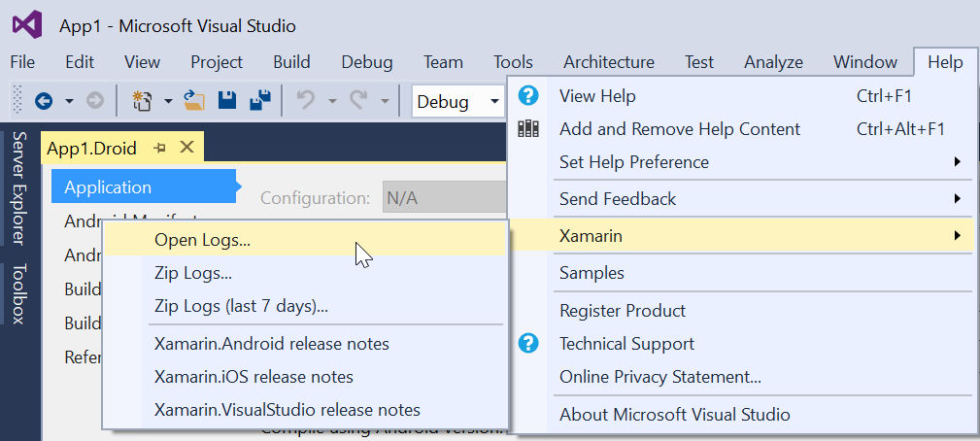Choose Zip Logs (last 7 days)...
Screen dimensions: 980x441
click(241, 306)
